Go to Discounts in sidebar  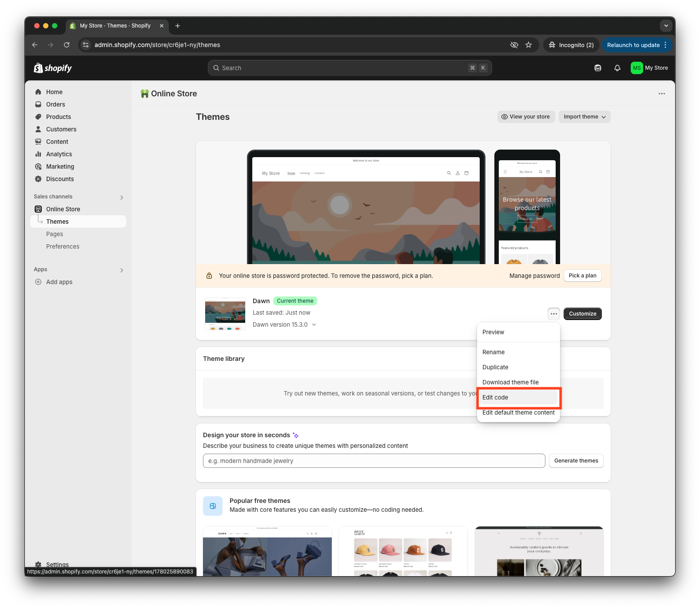click(60, 179)
